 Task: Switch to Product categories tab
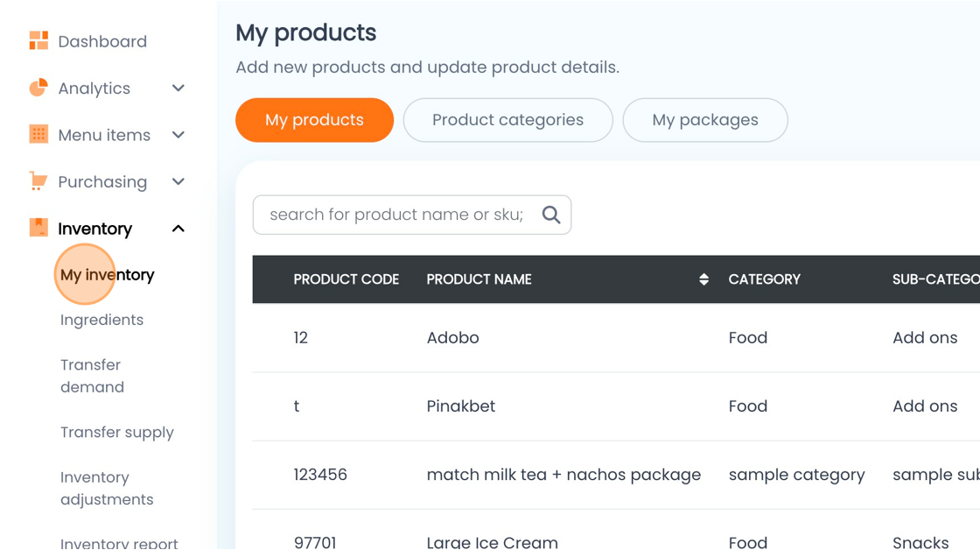tap(508, 120)
